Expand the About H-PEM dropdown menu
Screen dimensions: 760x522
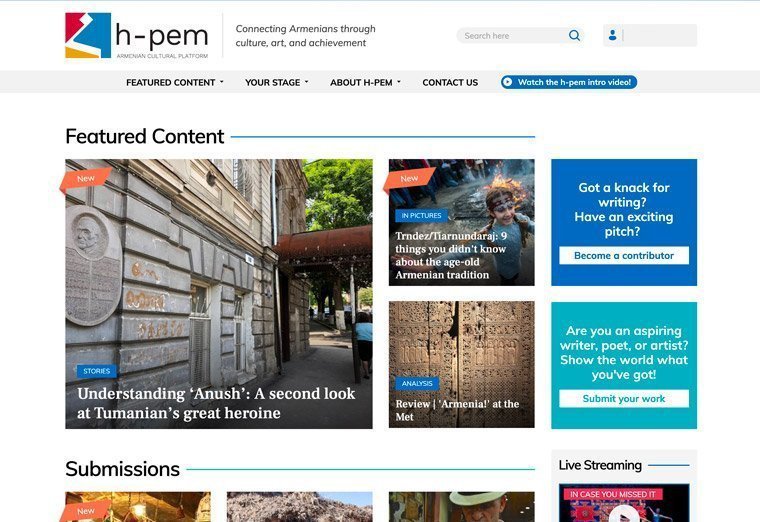point(365,82)
